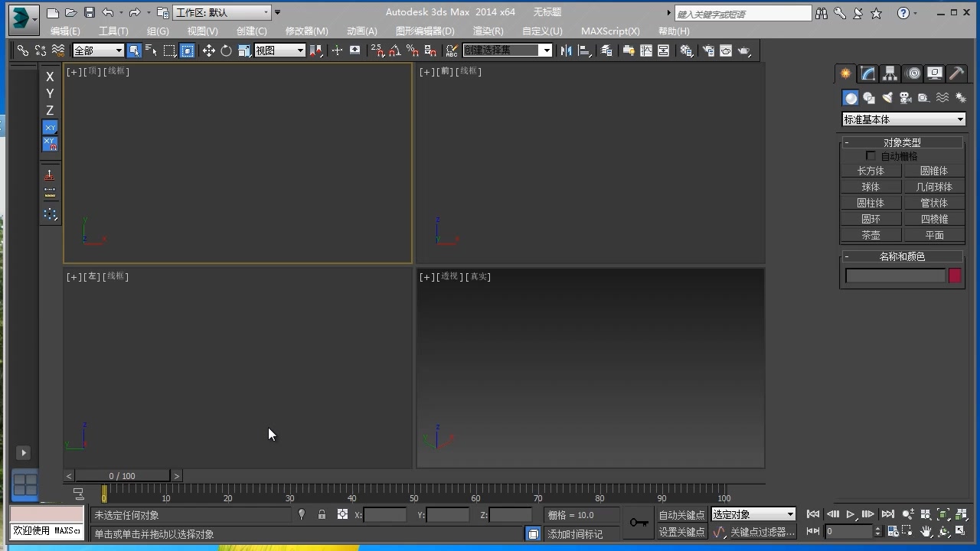
Task: Enable the Auto Grid checkbox
Action: (x=871, y=156)
